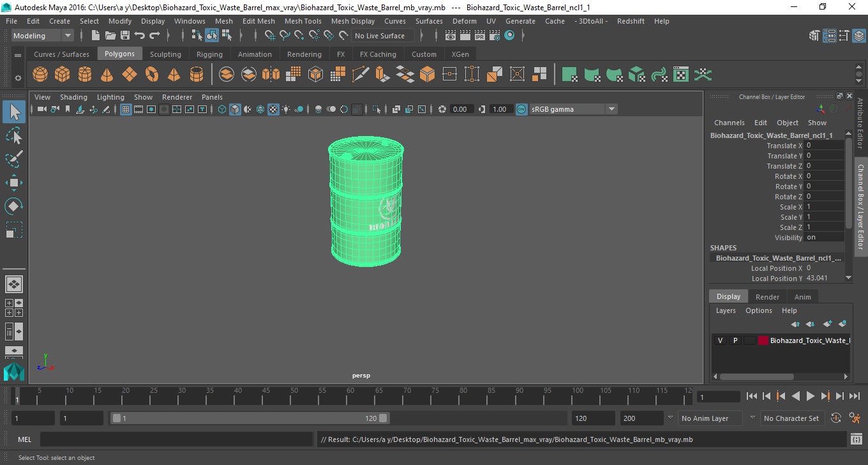Select the Rotate tool in the toolbox
This screenshot has width=868, height=465.
(14, 206)
